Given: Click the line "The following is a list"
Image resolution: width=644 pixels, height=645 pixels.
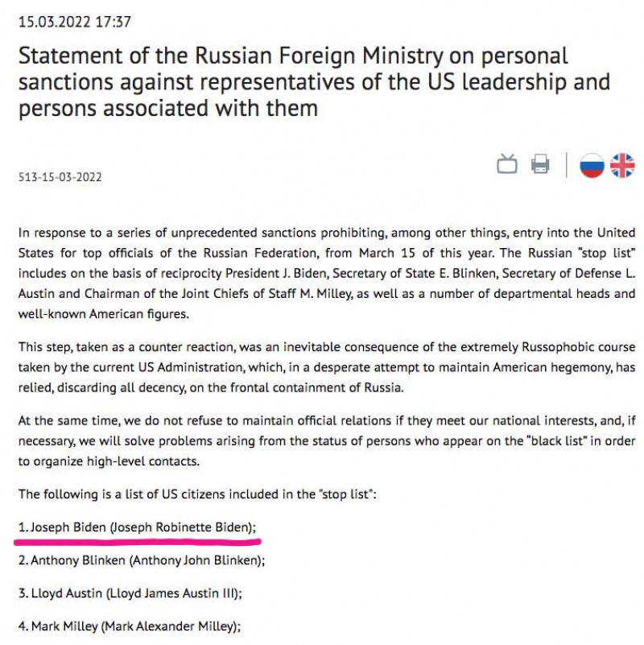Looking at the screenshot, I should pos(198,494).
